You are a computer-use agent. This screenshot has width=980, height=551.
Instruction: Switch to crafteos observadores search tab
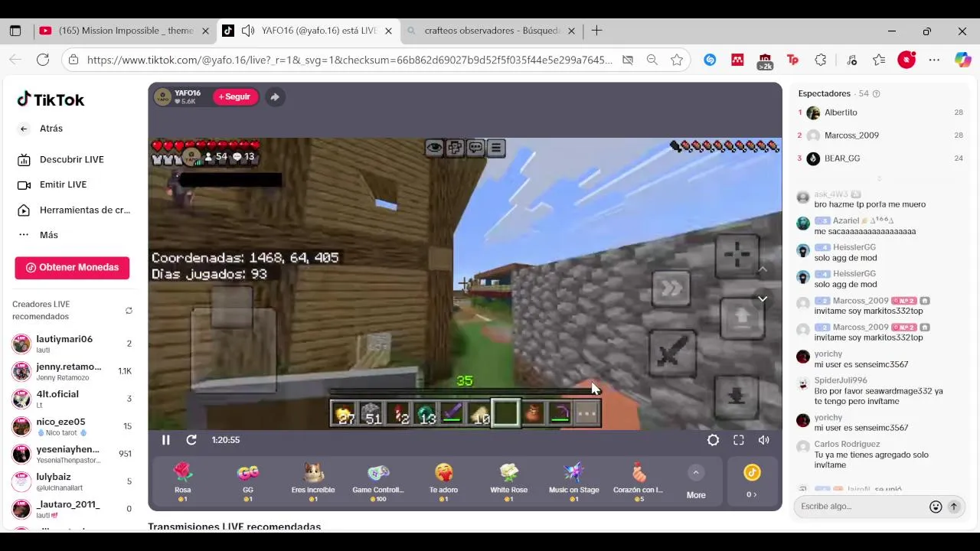[x=492, y=31]
